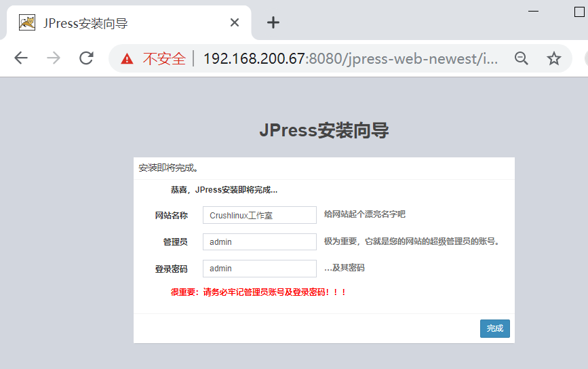
Task: Click the 恭喜，JPress安装即将完成... message
Action: tap(224, 190)
